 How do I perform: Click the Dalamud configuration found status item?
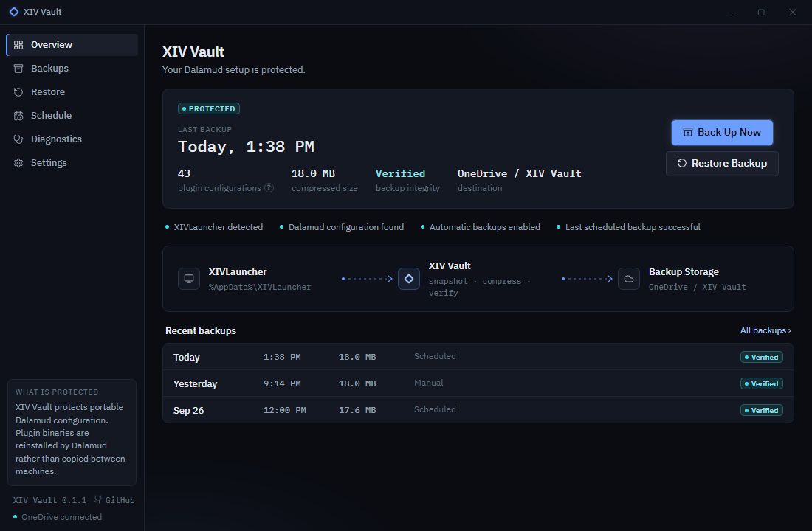342,227
